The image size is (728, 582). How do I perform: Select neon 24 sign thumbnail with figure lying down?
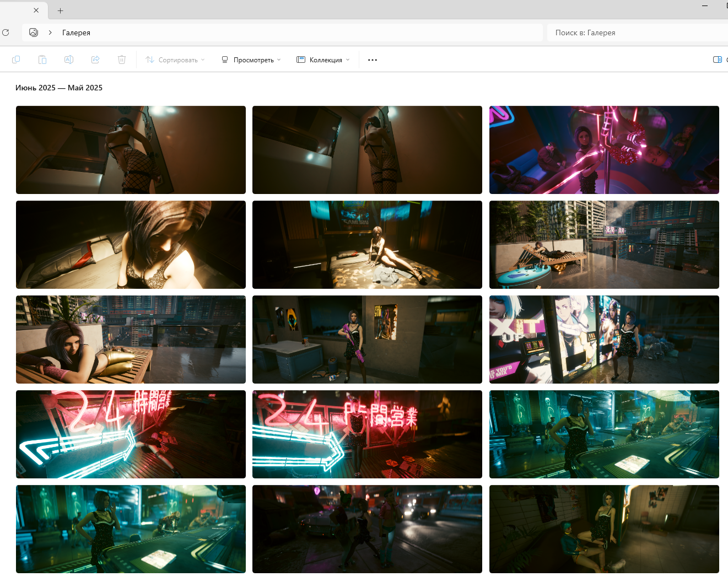coord(131,434)
